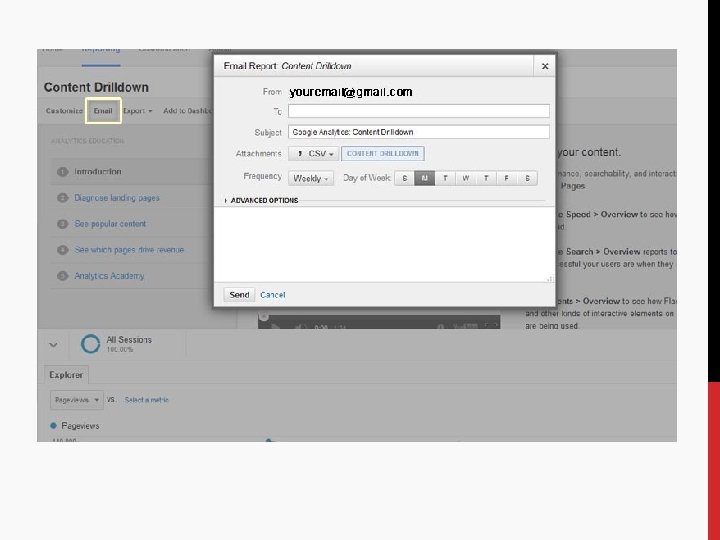Screen dimensions: 720x540
Task: Select Friday in Day of Week
Action: [x=506, y=178]
